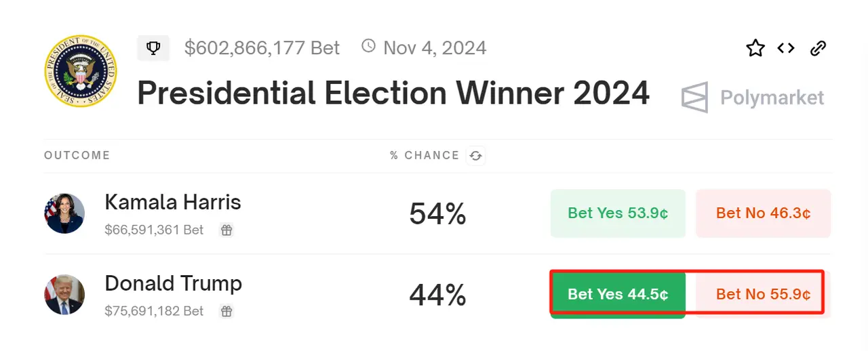The width and height of the screenshot is (868, 351).
Task: Open the Kamala Harris outcome name
Action: (173, 202)
